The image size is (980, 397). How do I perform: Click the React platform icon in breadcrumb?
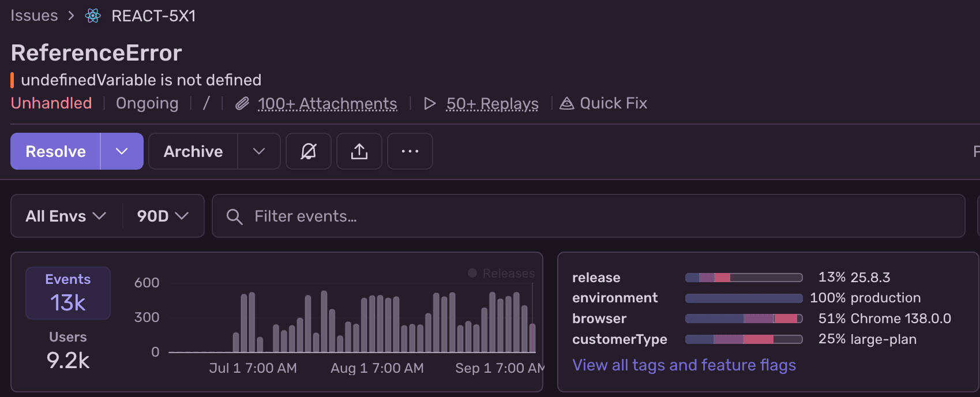click(93, 16)
